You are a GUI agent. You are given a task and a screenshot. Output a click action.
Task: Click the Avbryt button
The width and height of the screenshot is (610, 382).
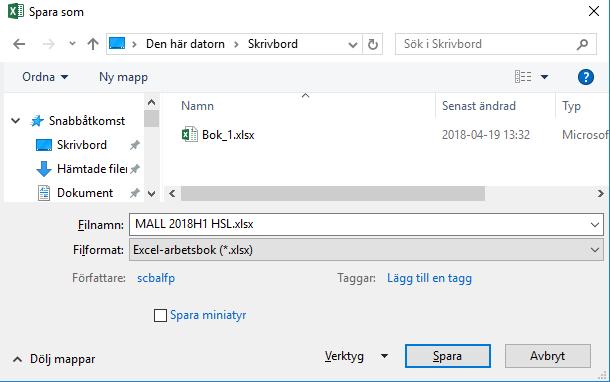point(548,356)
